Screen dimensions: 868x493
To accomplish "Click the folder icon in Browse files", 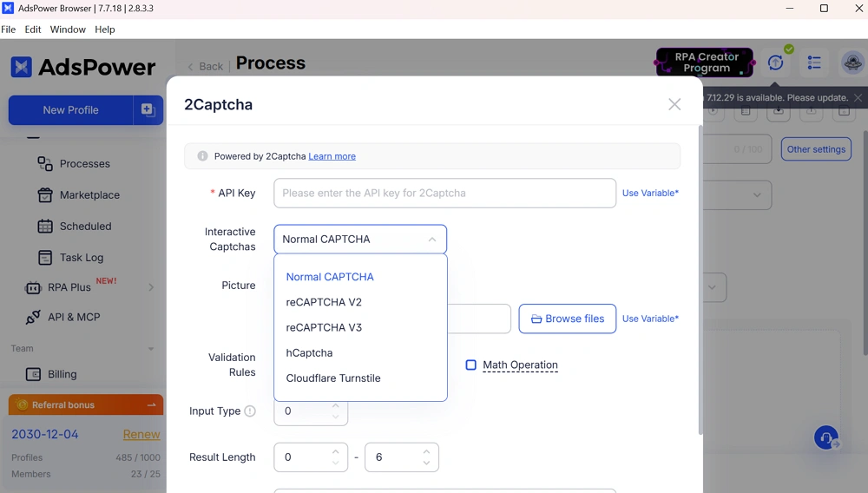I will pos(536,319).
